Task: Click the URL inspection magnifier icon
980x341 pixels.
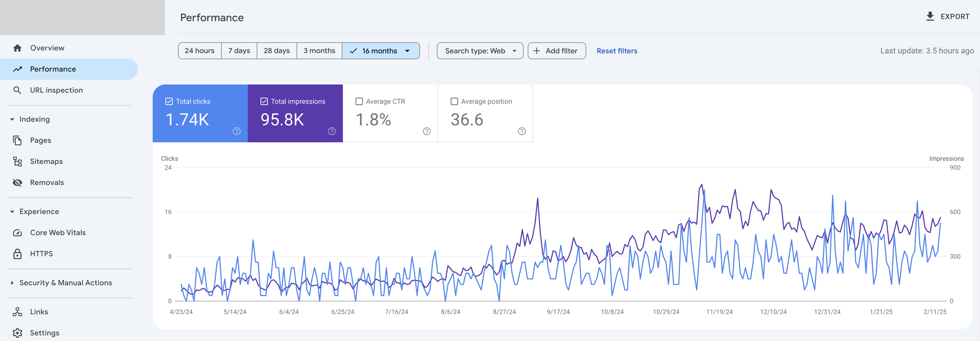Action: [17, 90]
